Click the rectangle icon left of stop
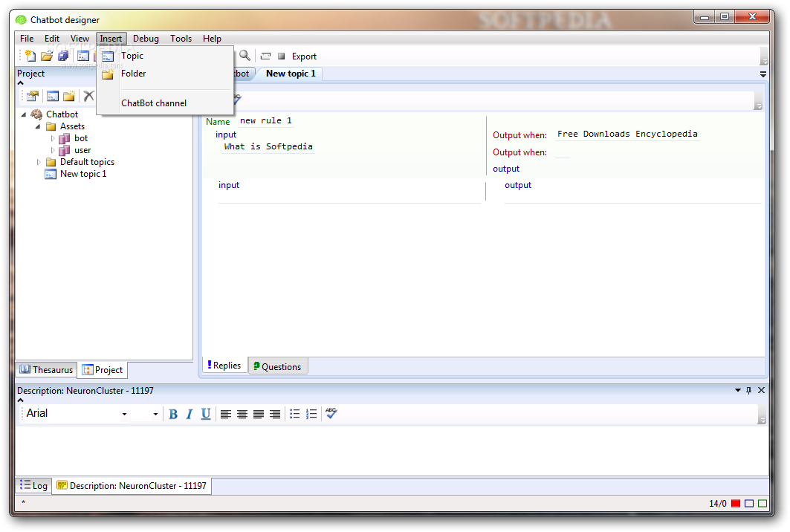The image size is (790, 532). pyautogui.click(x=265, y=56)
